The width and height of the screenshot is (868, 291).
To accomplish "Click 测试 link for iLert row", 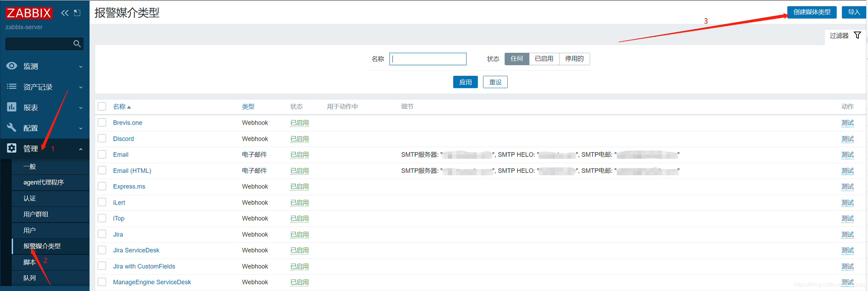I will pyautogui.click(x=847, y=203).
